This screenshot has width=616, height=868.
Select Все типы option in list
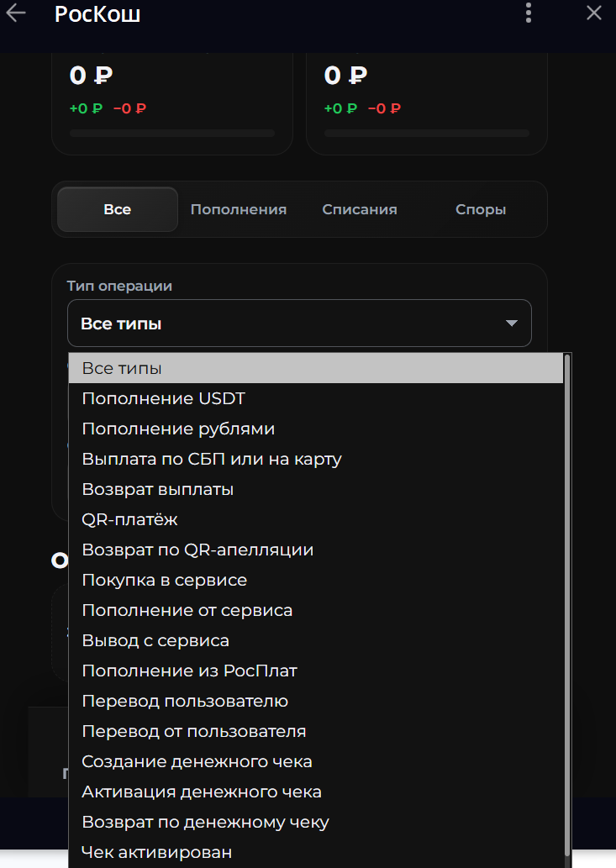click(x=316, y=368)
